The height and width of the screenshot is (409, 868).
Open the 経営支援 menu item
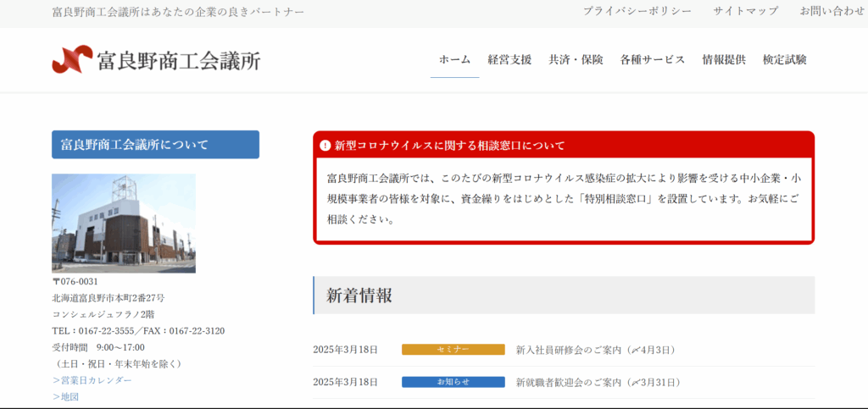tap(509, 60)
